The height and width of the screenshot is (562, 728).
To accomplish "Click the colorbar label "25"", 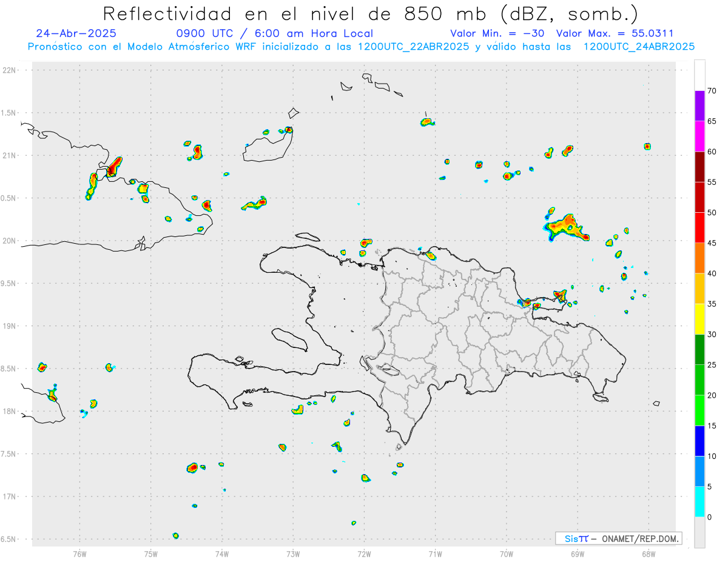I will 712,365.
